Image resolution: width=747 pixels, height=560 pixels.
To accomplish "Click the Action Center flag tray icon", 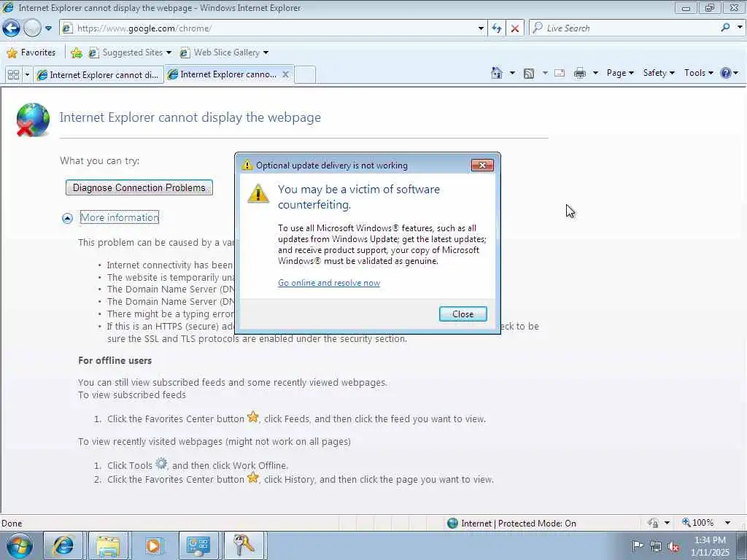I will click(638, 545).
